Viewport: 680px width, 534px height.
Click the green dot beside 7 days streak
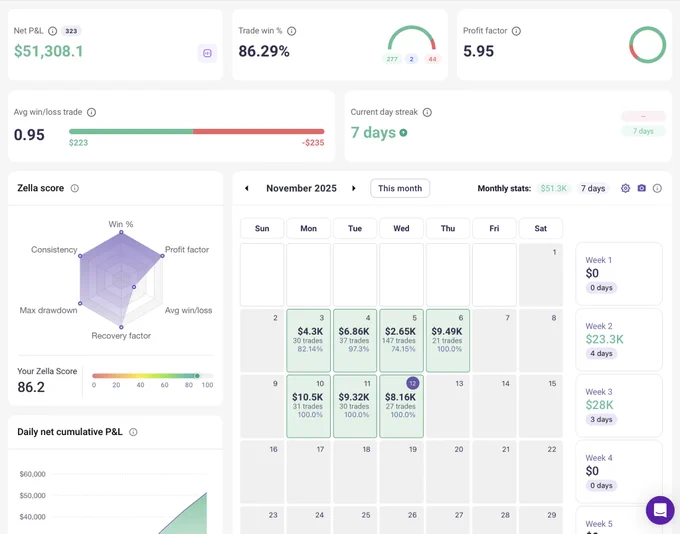403,133
